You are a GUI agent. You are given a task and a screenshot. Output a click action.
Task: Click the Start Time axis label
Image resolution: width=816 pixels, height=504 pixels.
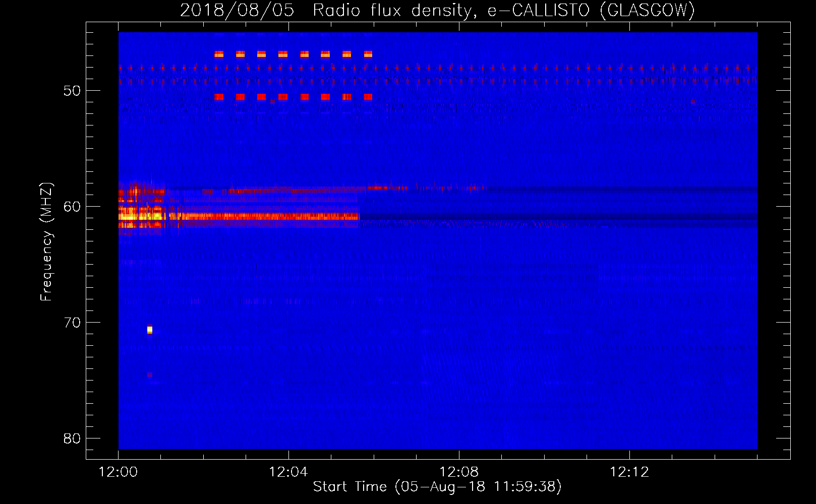point(437,487)
